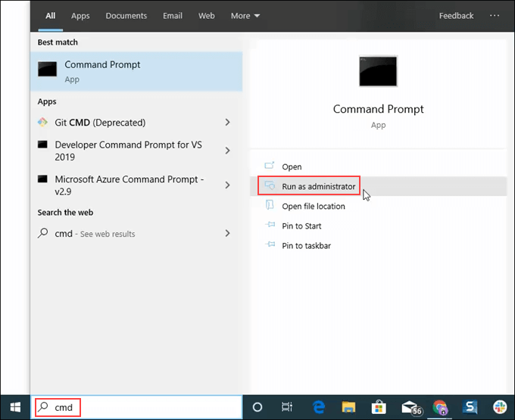This screenshot has width=515, height=420.
Task: Expand Developer Command Prompt for VS 2019 chevron
Action: [x=227, y=151]
